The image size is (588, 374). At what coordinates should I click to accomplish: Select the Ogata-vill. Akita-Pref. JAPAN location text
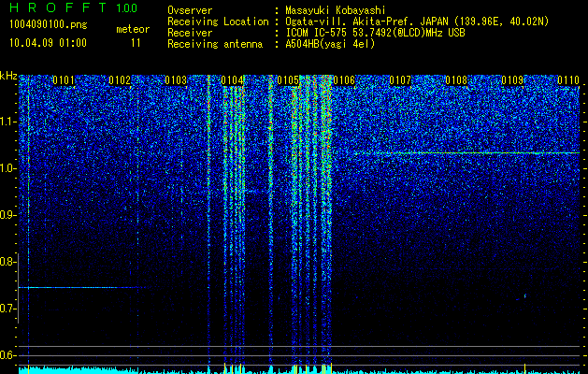(x=419, y=22)
